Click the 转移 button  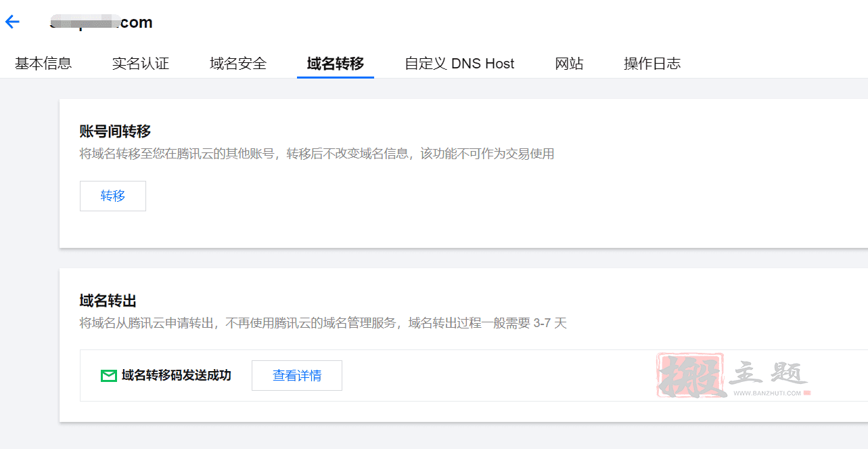point(113,196)
